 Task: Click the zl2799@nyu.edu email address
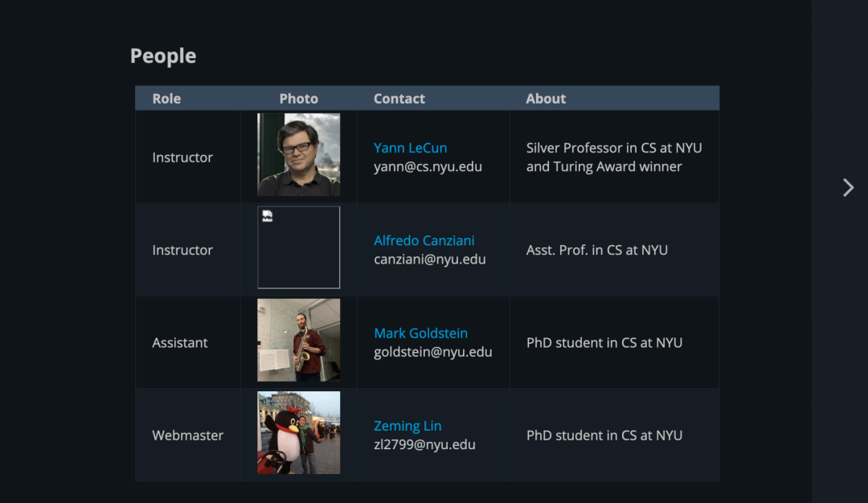tap(424, 444)
